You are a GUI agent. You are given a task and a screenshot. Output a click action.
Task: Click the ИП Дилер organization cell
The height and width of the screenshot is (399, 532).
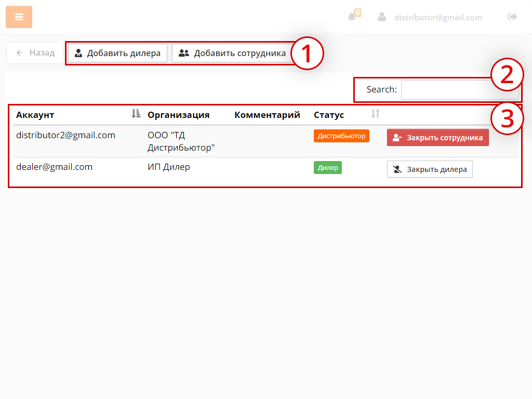click(x=169, y=167)
